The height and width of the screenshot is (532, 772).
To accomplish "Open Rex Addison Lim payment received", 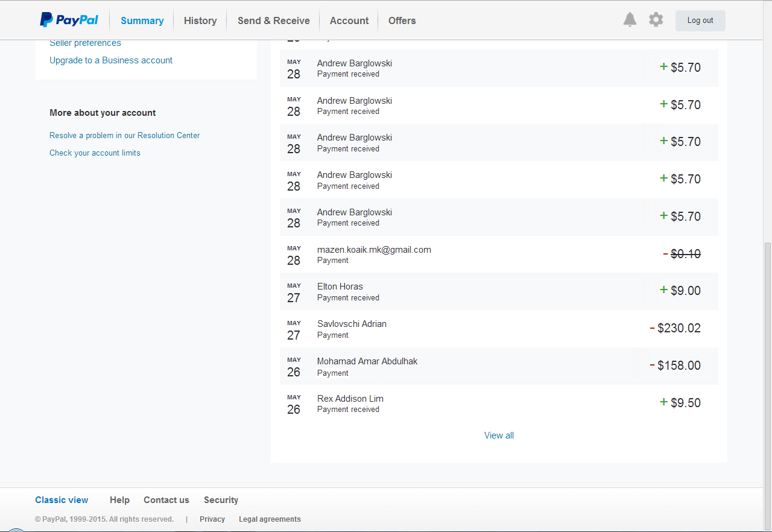I will coord(499,404).
